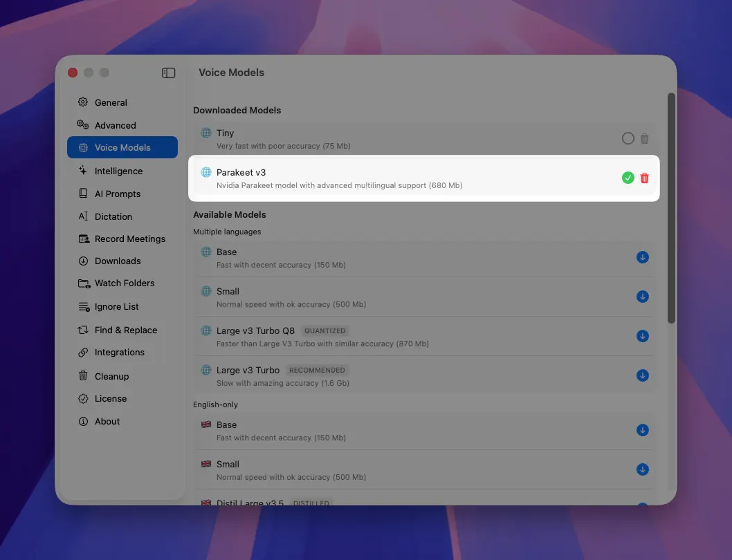Image resolution: width=732 pixels, height=560 pixels.
Task: Click the Multiple languages subheading
Action: coord(227,232)
